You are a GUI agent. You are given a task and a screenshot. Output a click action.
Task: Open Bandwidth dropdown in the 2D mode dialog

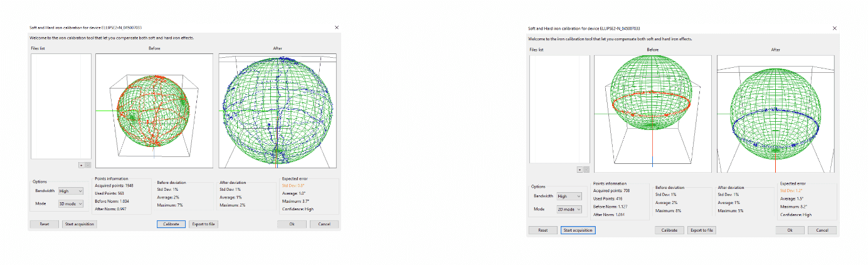(569, 196)
